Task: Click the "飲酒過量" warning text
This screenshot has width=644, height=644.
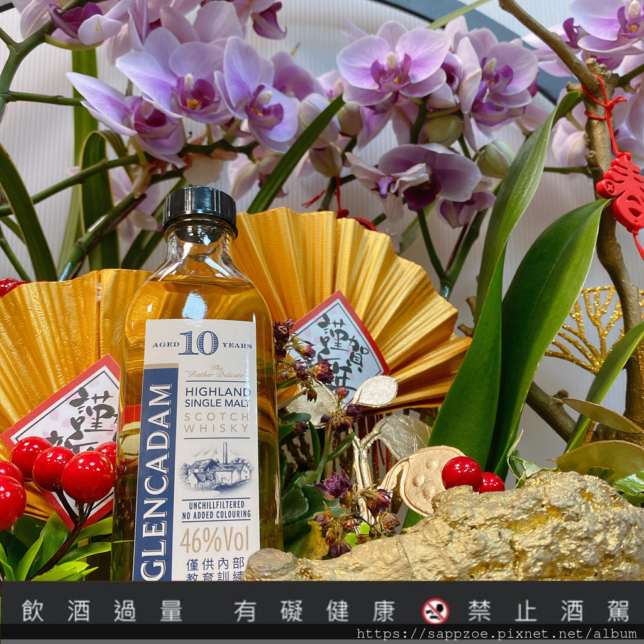Action: (x=103, y=611)
